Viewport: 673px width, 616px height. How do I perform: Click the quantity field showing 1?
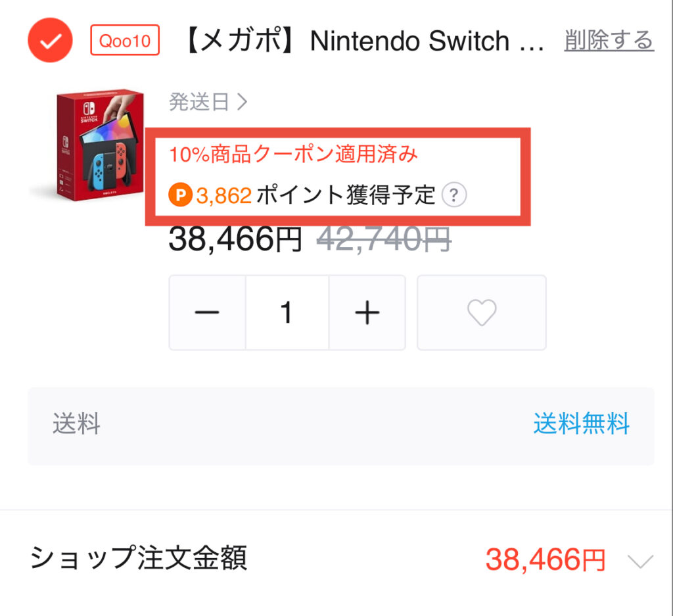click(x=287, y=312)
